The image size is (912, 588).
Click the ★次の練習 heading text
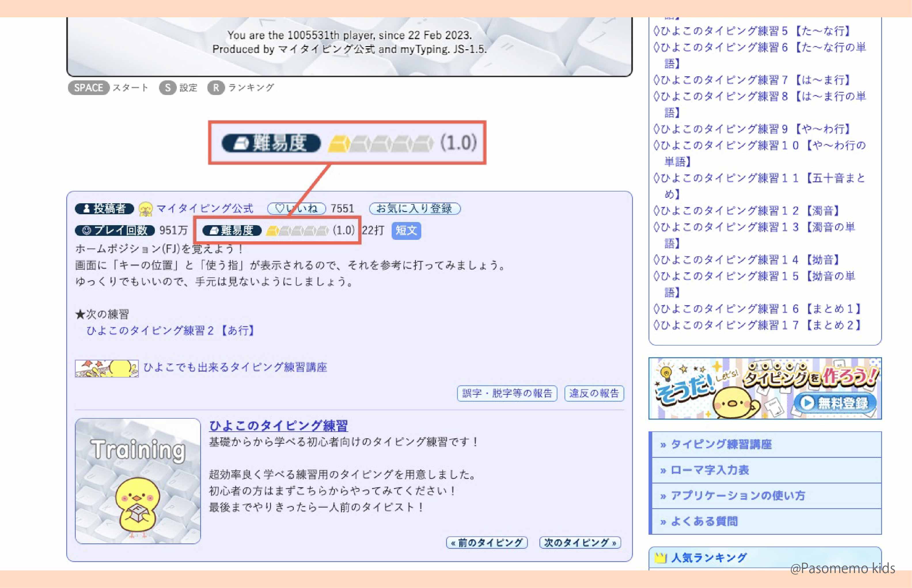102,314
